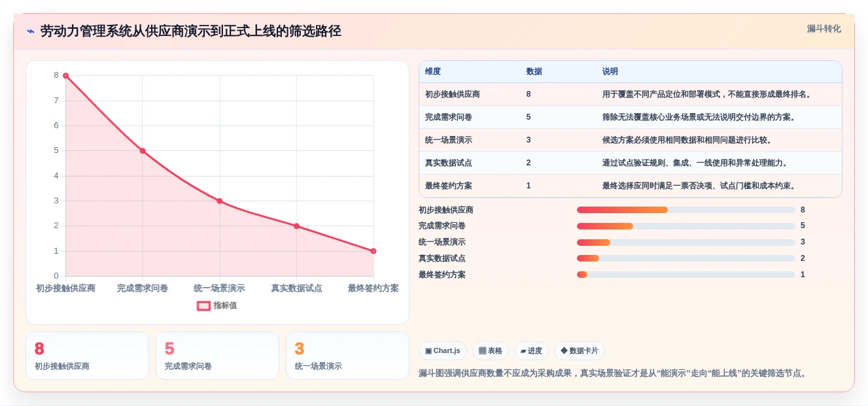Viewport: 868px width, 406px height.
Task: Open the stat card showing 8
Action: (x=88, y=356)
